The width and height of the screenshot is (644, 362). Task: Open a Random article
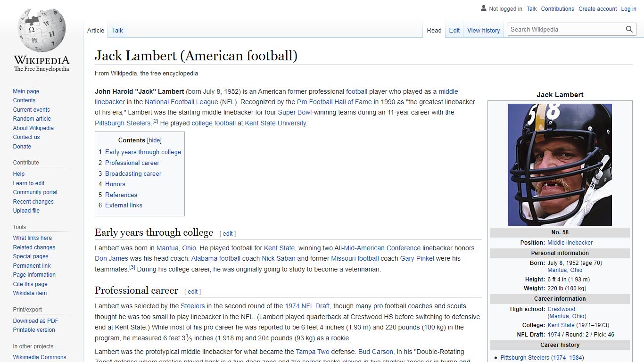point(32,119)
